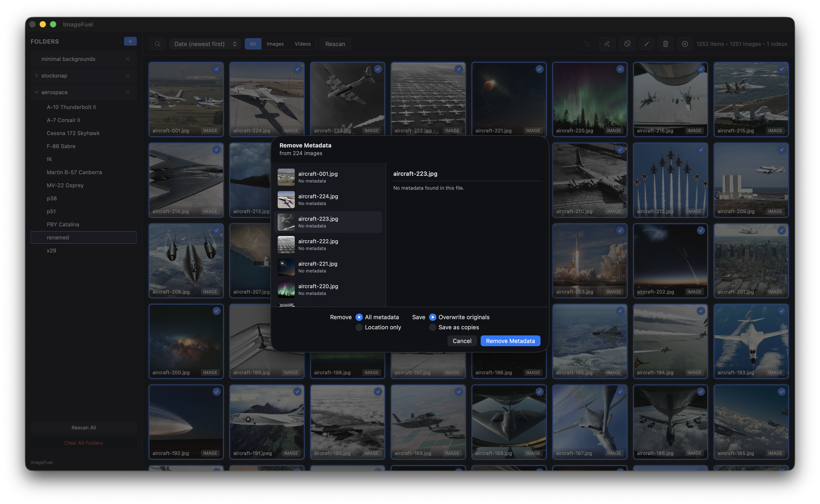Click the trash delete icon
The height and width of the screenshot is (504, 820).
666,44
